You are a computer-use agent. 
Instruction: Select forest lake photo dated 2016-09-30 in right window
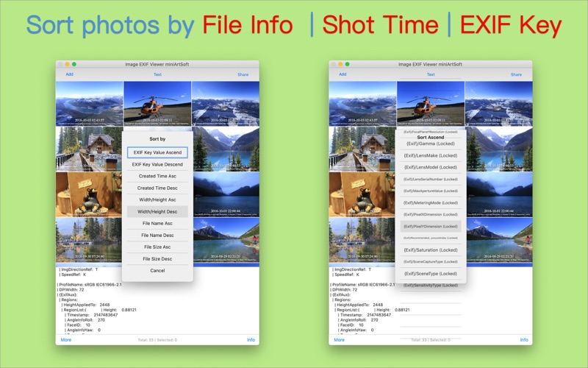click(x=362, y=240)
